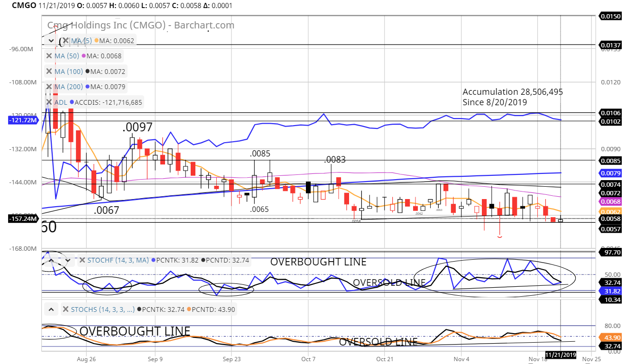Click the 0.0085 price axis label
This screenshot has height=364, width=627.
pyautogui.click(x=610, y=160)
